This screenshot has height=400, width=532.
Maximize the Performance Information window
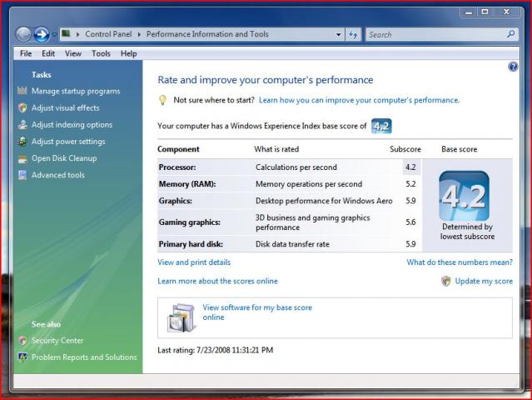[485, 12]
